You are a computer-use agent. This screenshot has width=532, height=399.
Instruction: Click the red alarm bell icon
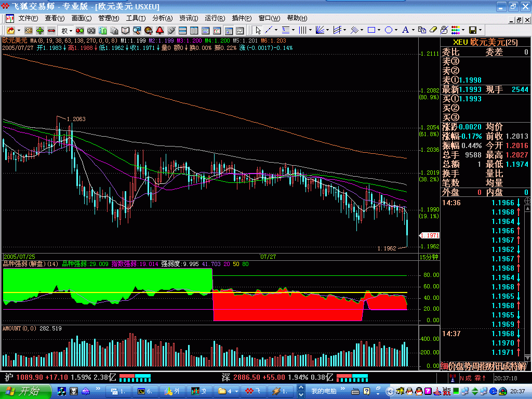pyautogui.click(x=160, y=31)
